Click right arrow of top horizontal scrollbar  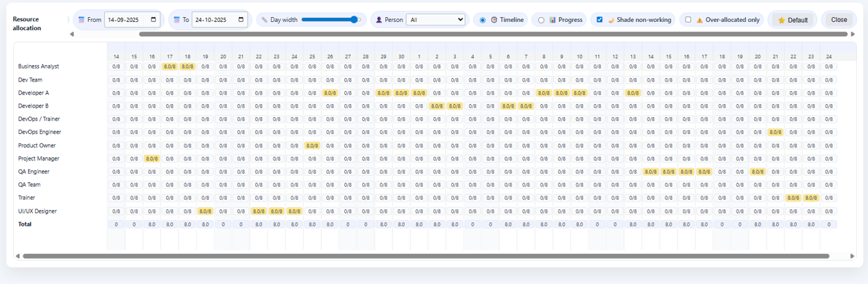[853, 34]
